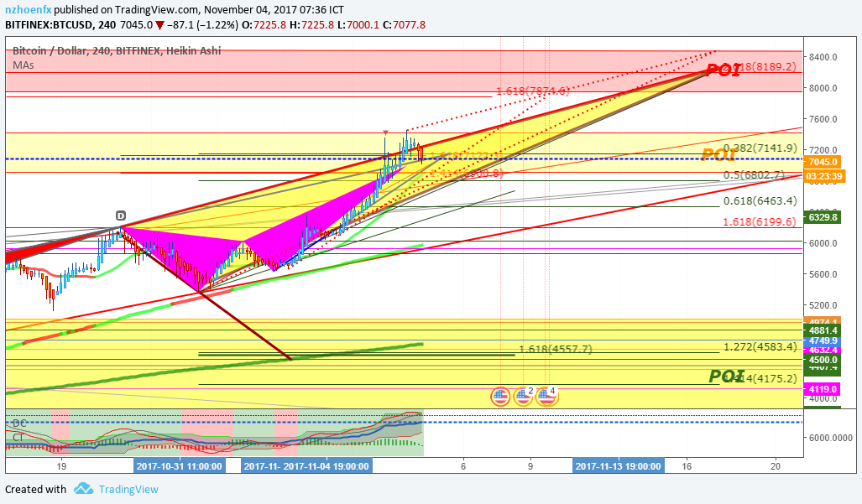The width and height of the screenshot is (862, 504).
Task: Open the nzhoenfx author profile link
Action: click(28, 10)
